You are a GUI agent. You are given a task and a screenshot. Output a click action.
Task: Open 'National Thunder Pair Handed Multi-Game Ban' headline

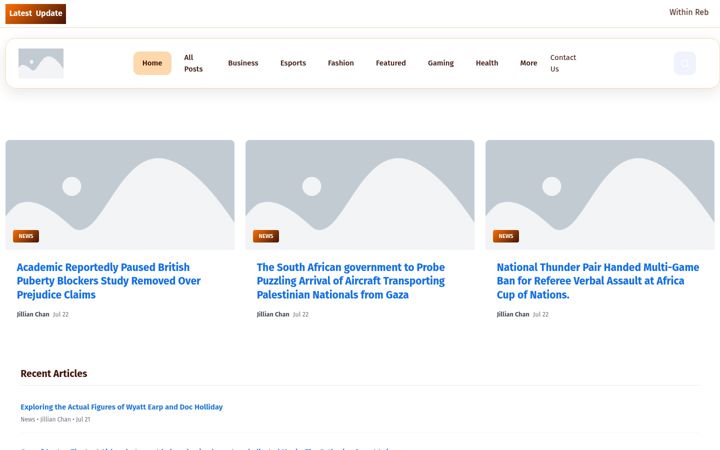[598, 281]
